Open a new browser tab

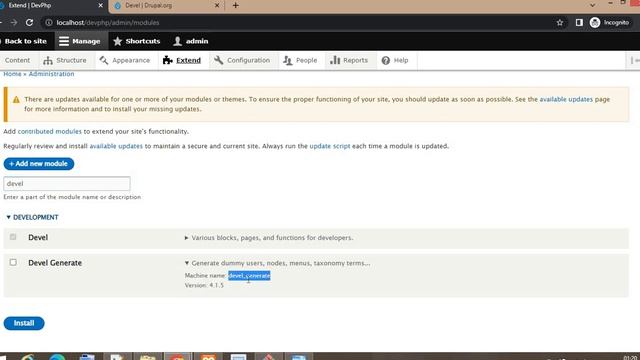[236, 5]
